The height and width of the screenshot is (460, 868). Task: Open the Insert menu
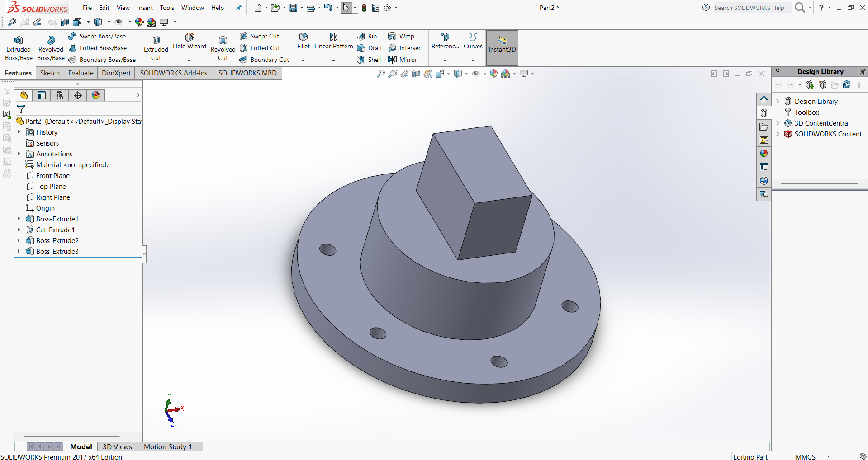click(145, 8)
